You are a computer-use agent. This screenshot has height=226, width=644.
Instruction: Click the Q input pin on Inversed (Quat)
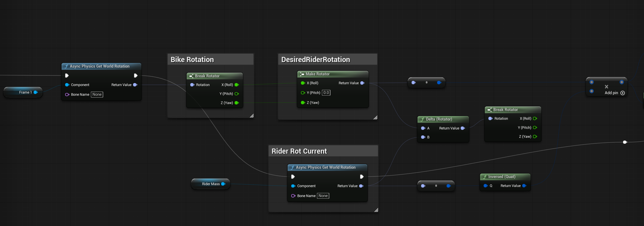pyautogui.click(x=486, y=186)
